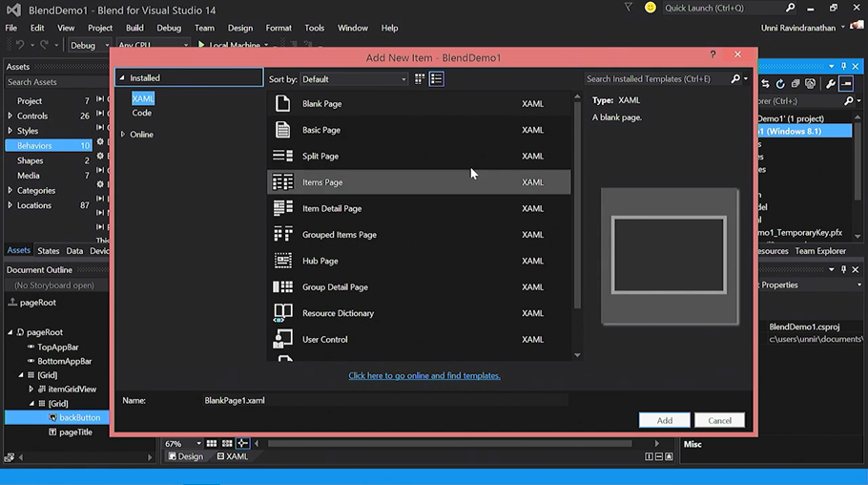868x485 pixels.
Task: Click the Redo toolbar icon
Action: 44,45
